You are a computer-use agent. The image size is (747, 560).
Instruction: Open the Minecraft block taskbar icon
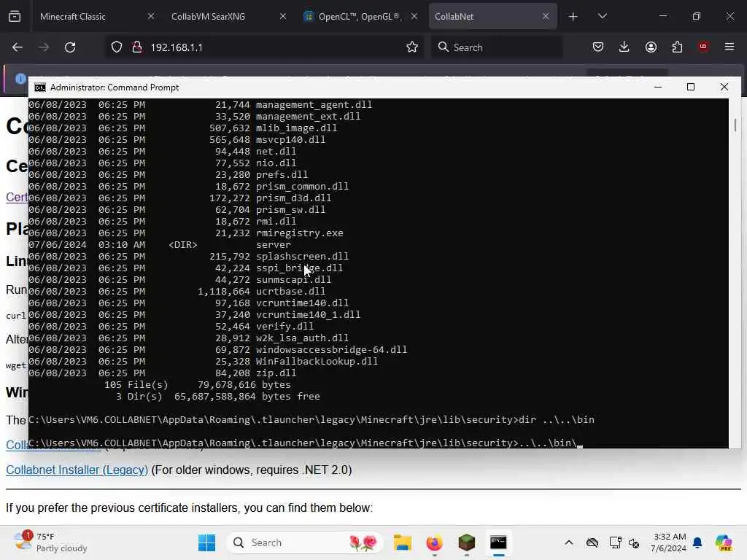click(x=466, y=542)
